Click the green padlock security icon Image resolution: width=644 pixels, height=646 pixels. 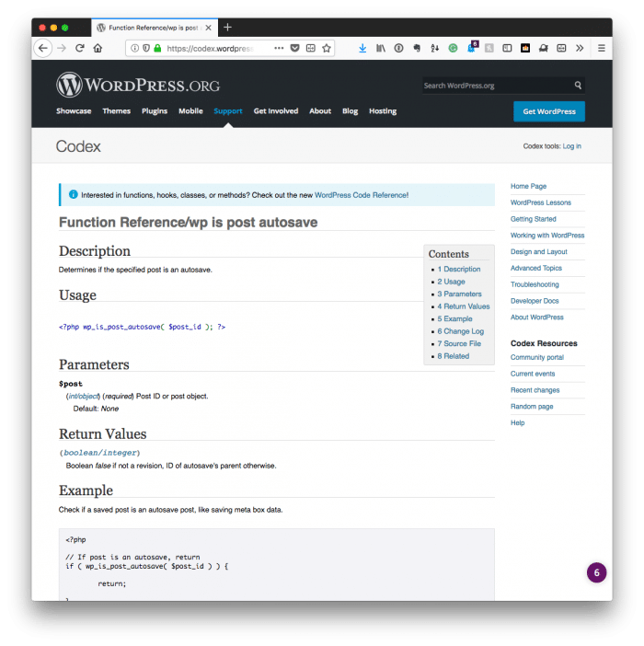(157, 48)
